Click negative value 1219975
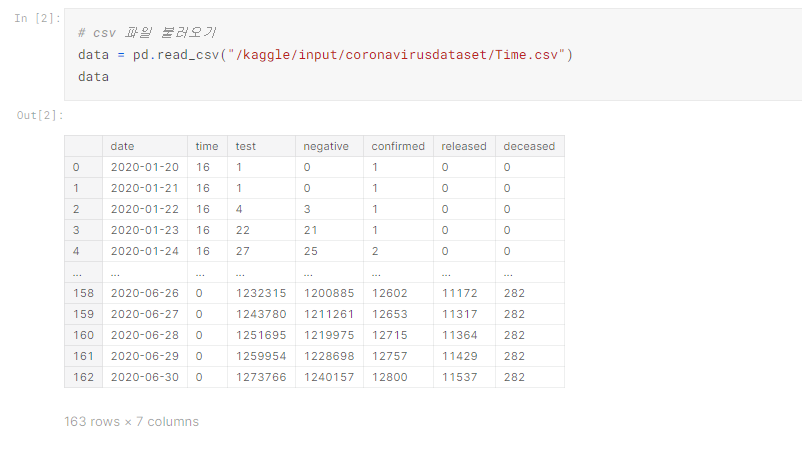Image resolution: width=802 pixels, height=455 pixels. coord(329,335)
